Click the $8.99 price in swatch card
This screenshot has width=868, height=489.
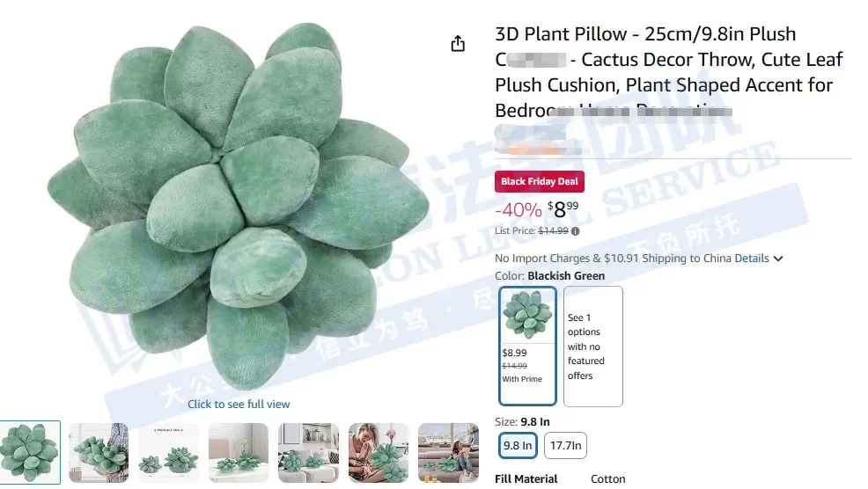pos(514,353)
